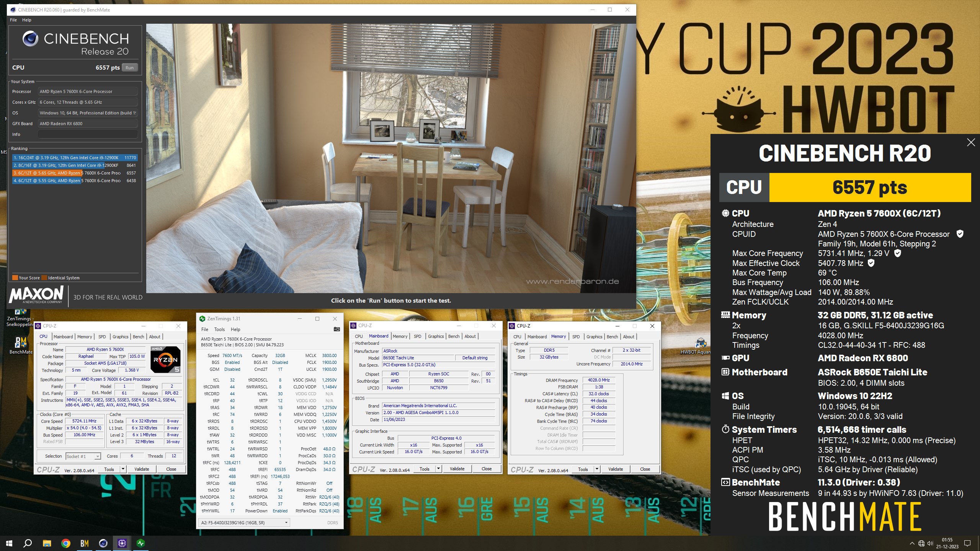The height and width of the screenshot is (551, 980).
Task: Click the ZenTimings screenshot camera icon
Action: pos(336,329)
